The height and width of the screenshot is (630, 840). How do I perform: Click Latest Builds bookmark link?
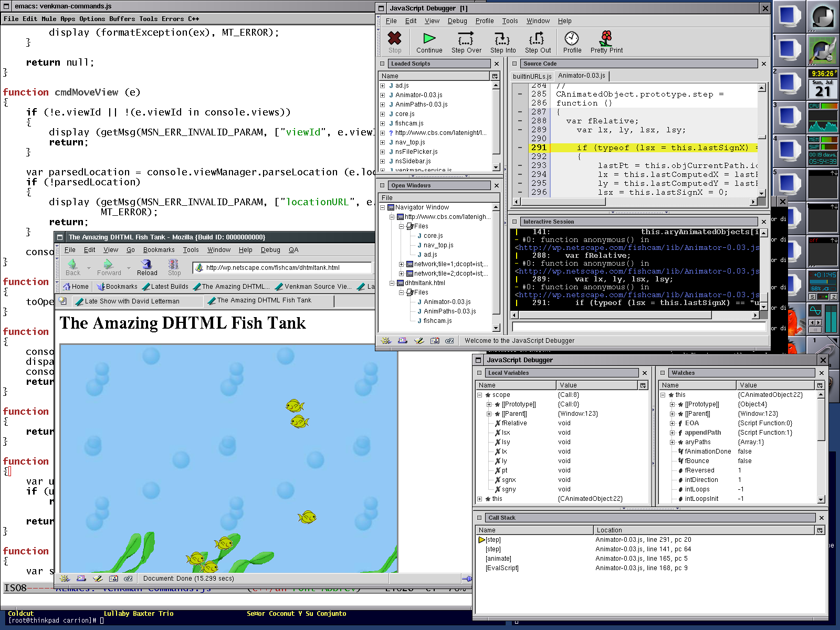pyautogui.click(x=165, y=287)
